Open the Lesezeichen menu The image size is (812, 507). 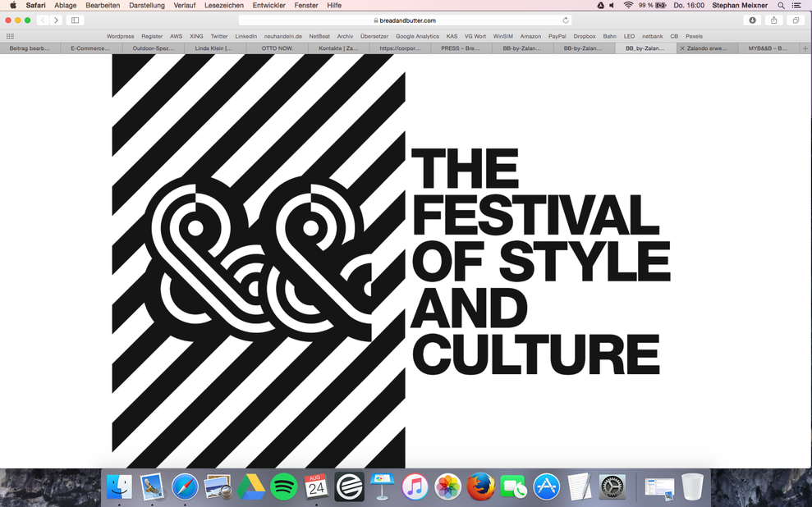[223, 5]
